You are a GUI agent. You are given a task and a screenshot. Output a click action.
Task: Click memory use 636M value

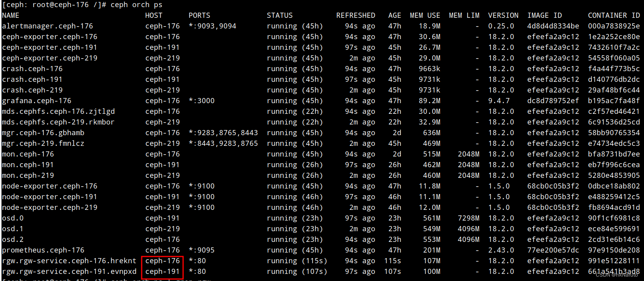tap(432, 133)
